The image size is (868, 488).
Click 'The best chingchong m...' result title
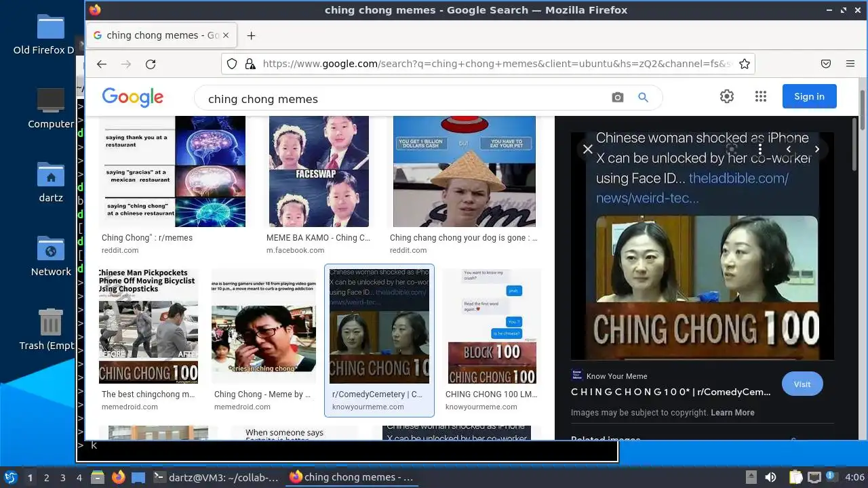click(149, 394)
